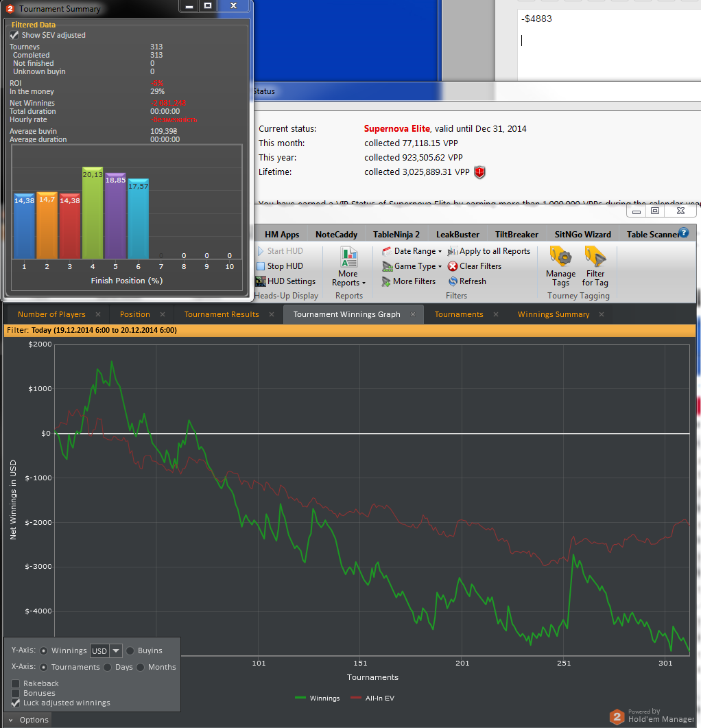Open the More Reports icon

pos(348,257)
